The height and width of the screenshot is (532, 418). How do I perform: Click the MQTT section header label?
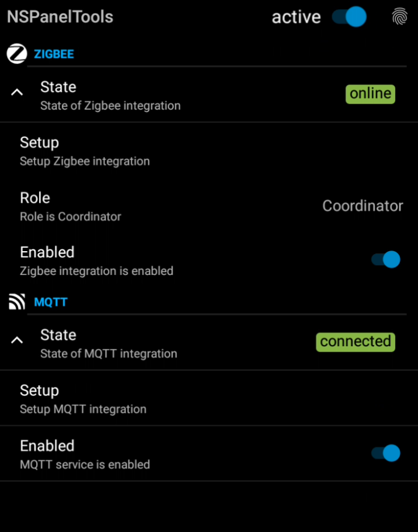tap(51, 302)
